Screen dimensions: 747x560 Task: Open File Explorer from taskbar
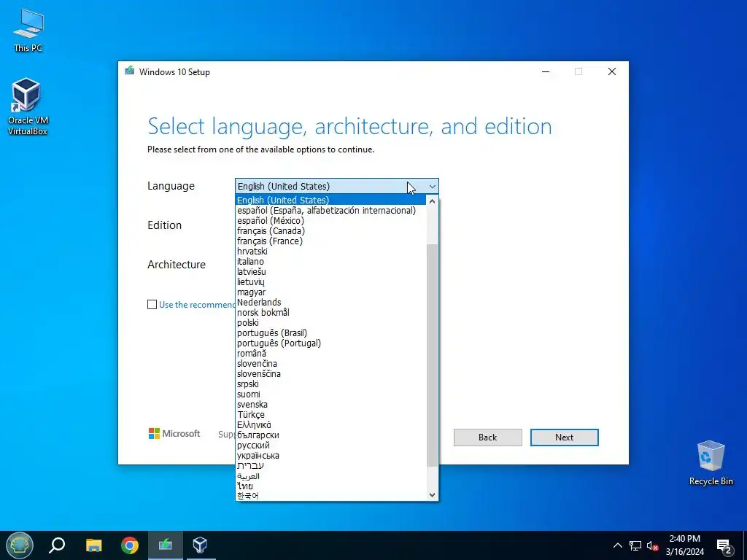pyautogui.click(x=94, y=545)
